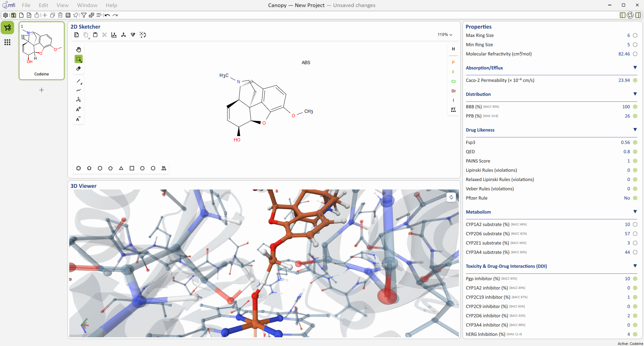Screen dimensions: 644x346
Task: Click the molecule workspace icon in left sidebar
Action: click(7, 28)
